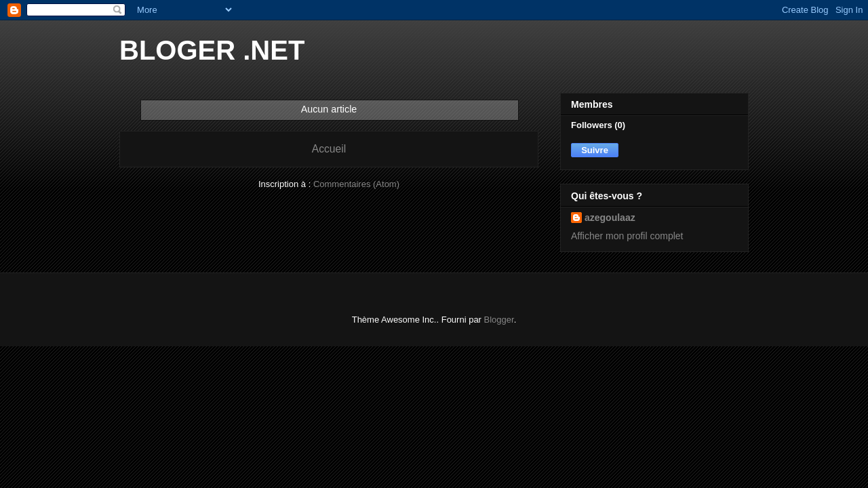Screen dimensions: 868x488
Task: Open the More dropdown menu
Action: (x=184, y=9)
